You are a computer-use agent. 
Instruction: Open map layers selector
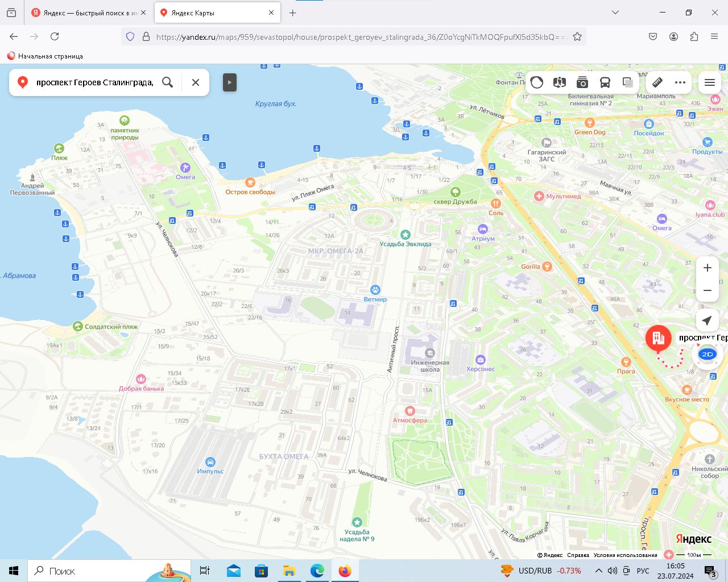tap(627, 82)
